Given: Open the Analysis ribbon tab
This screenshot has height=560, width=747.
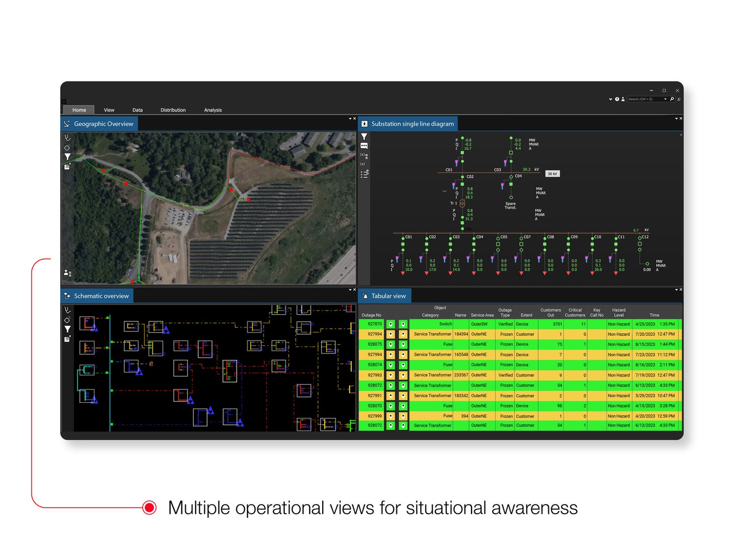Looking at the screenshot, I should coord(213,110).
